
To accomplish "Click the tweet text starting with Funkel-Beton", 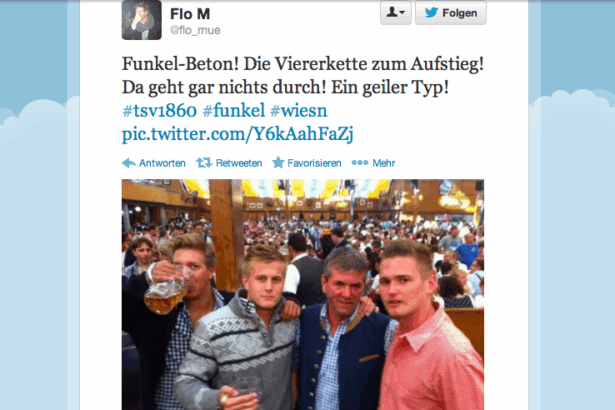I will [303, 75].
